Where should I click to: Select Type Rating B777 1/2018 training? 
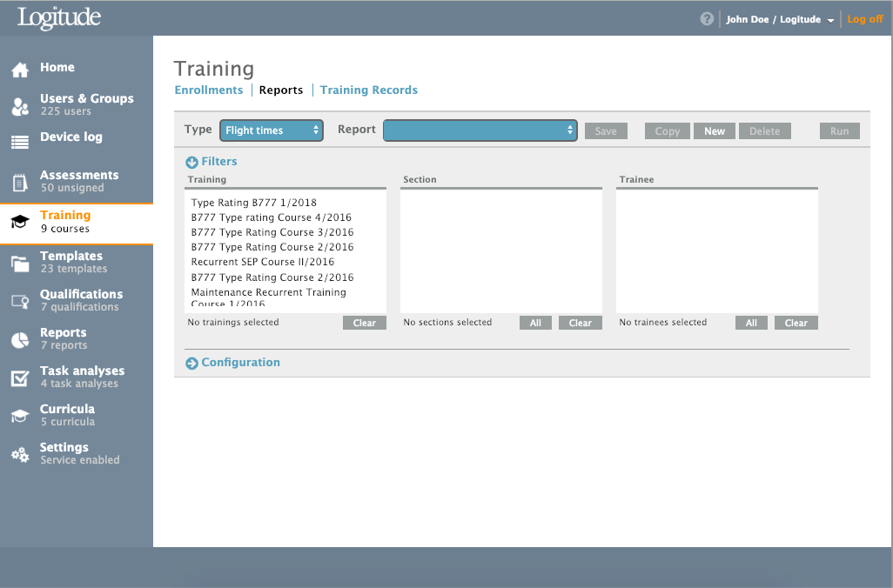click(254, 203)
